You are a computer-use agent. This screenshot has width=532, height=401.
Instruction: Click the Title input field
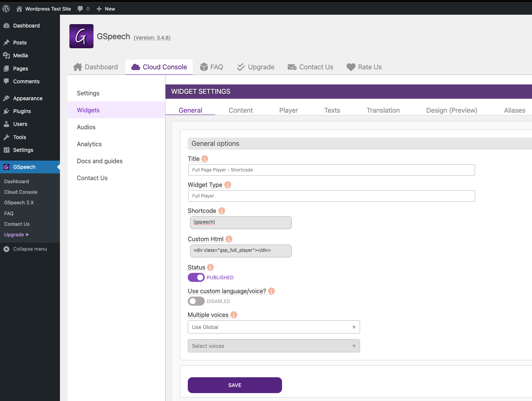pyautogui.click(x=331, y=170)
